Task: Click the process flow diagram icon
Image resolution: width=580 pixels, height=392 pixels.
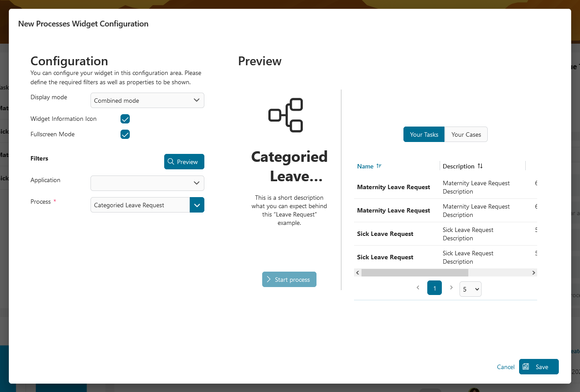Action: click(x=286, y=115)
